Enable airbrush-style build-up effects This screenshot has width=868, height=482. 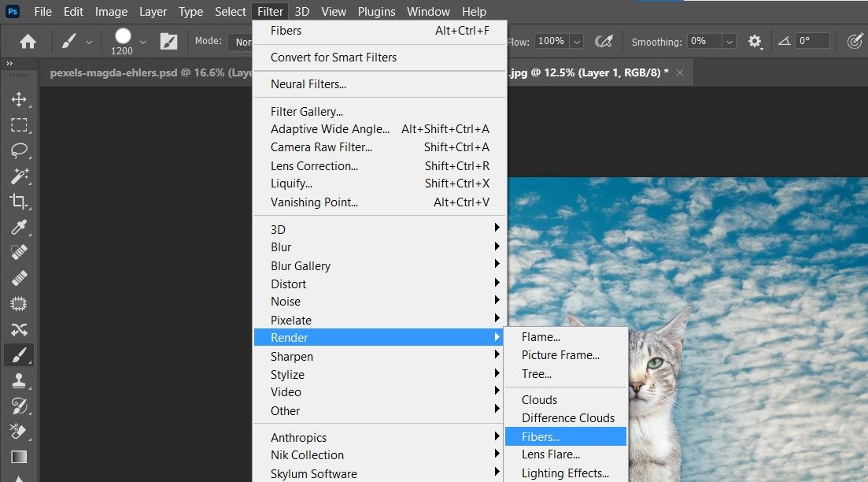[x=604, y=42]
